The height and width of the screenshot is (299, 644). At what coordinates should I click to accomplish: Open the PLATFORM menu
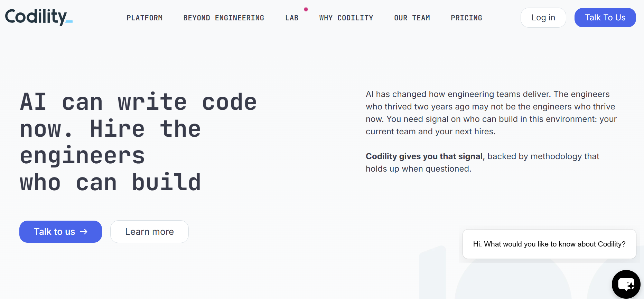[x=144, y=18]
